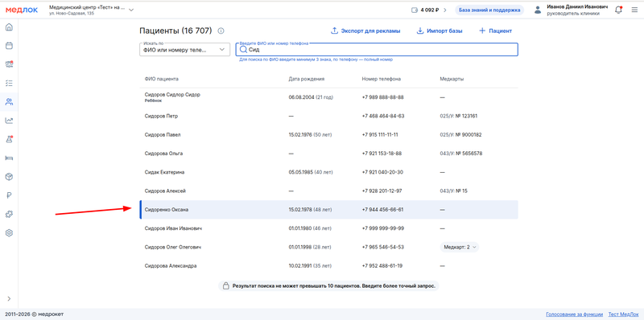This screenshot has height=320, width=644.
Task: Click the '4 092 ₽' balance amount
Action: 430,10
